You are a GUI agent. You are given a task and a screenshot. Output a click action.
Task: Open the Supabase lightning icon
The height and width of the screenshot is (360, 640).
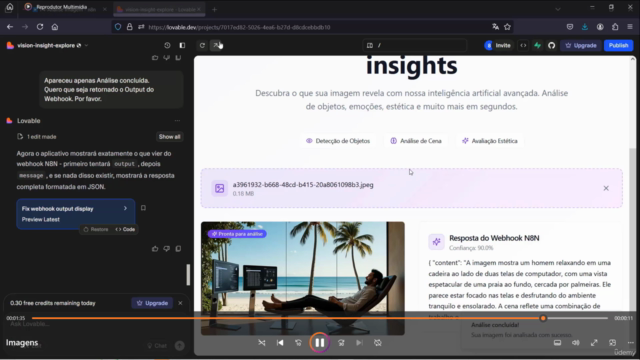click(538, 45)
